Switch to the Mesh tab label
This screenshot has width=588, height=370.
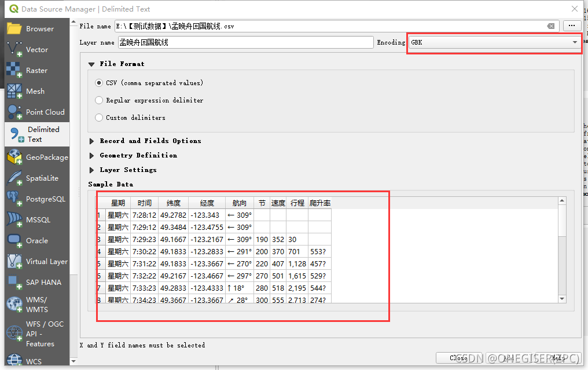35,91
